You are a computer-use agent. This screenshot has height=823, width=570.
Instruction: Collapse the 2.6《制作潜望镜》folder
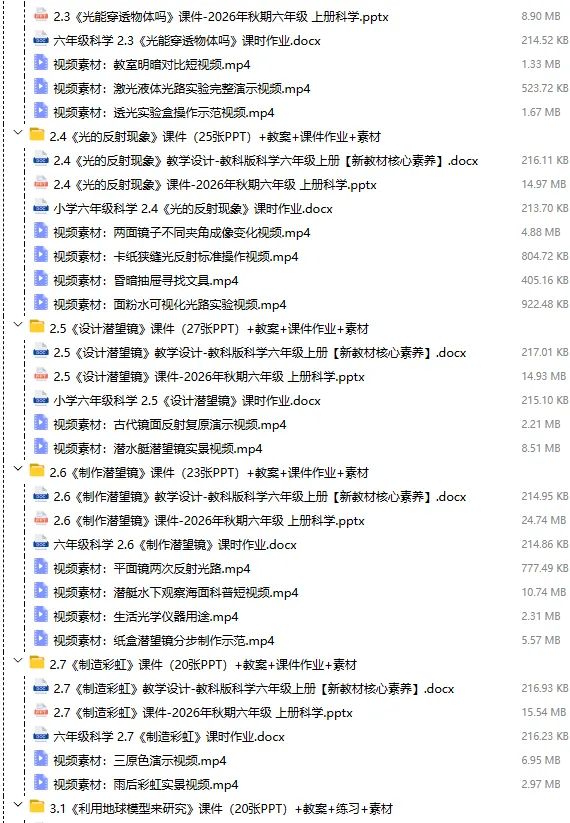pyautogui.click(x=17, y=469)
